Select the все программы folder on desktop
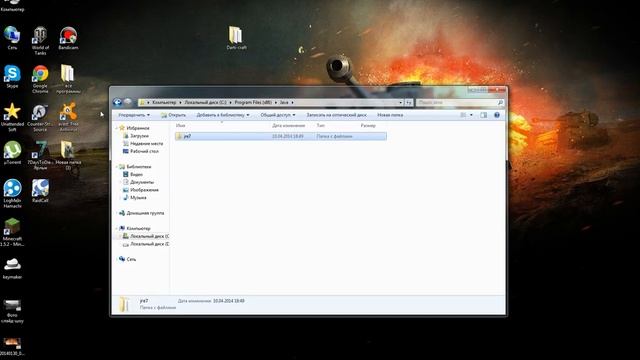640x360 pixels. pos(68,79)
